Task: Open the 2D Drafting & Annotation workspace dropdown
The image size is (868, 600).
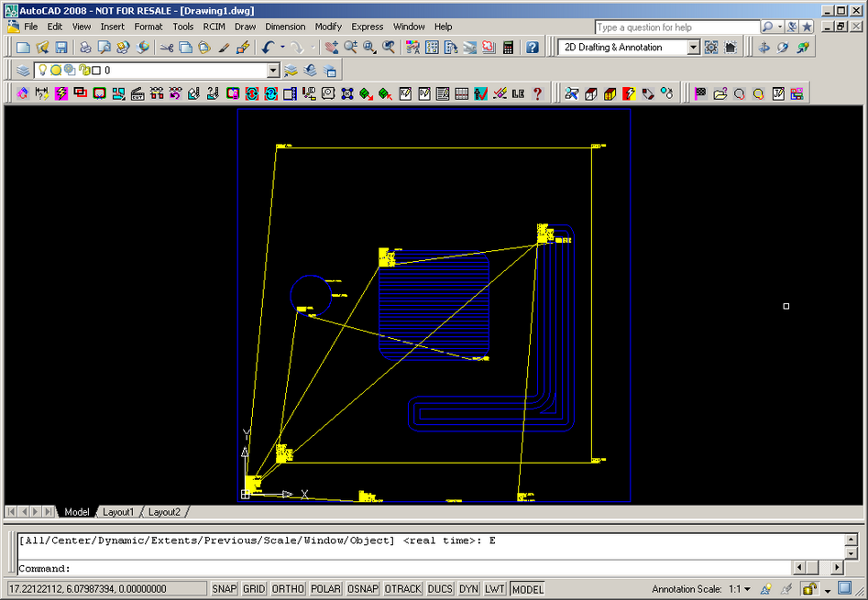Action: (693, 48)
